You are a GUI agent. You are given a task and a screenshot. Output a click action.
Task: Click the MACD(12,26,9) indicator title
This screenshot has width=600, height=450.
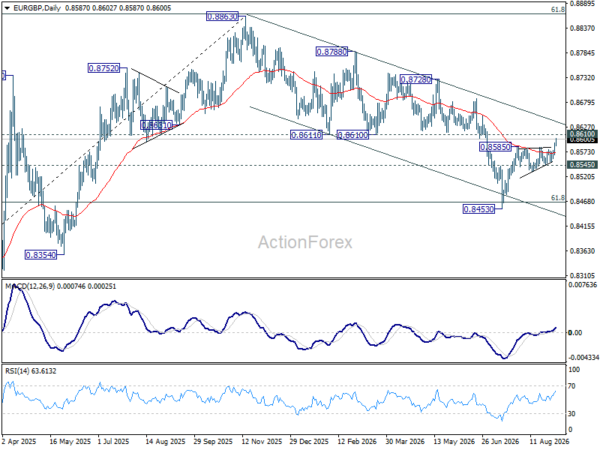(x=30, y=287)
